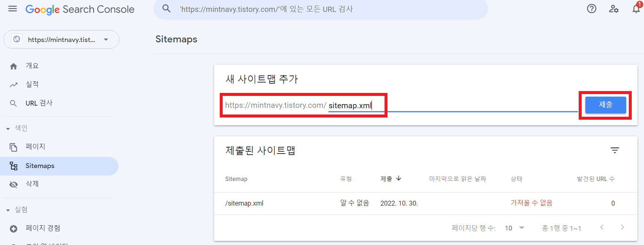Image resolution: width=644 pixels, height=245 pixels.
Task: Click the sitemap URL input field
Action: [x=453, y=105]
